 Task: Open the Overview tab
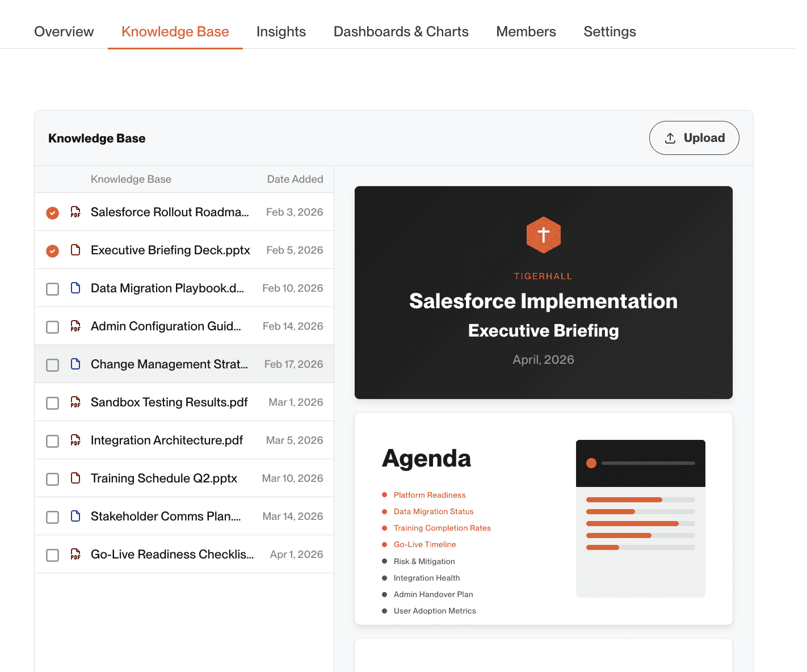coord(64,32)
